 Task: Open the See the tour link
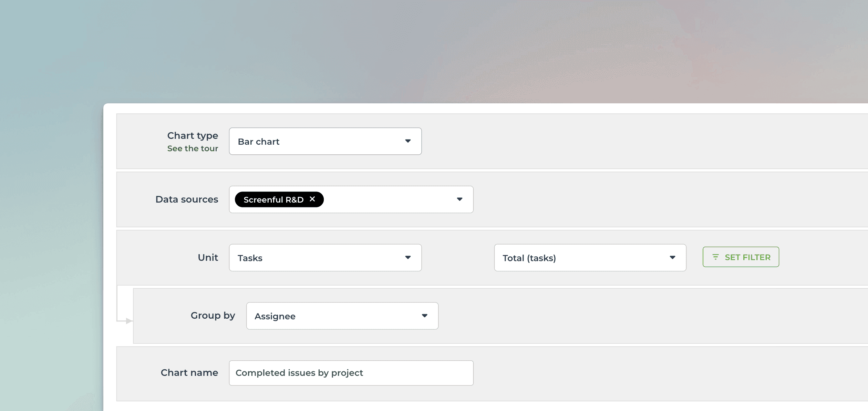coord(193,148)
